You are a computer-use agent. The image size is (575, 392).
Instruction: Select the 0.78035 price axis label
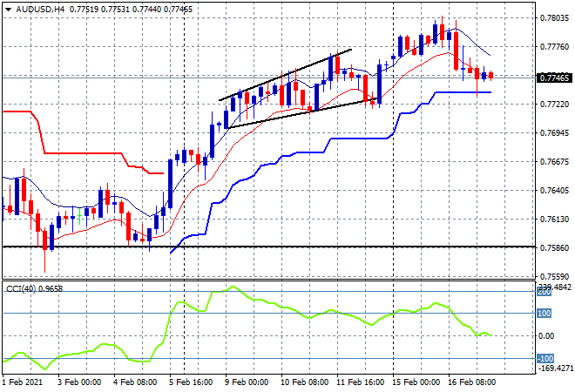coord(554,18)
